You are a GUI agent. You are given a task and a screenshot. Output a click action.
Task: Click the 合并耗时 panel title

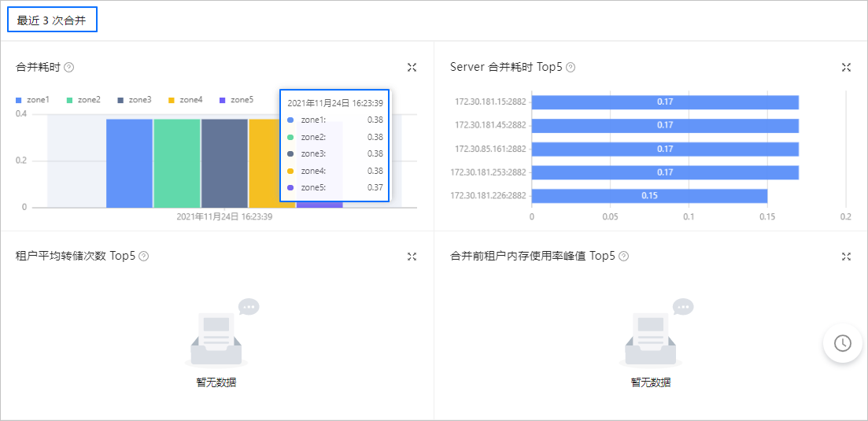click(x=38, y=68)
